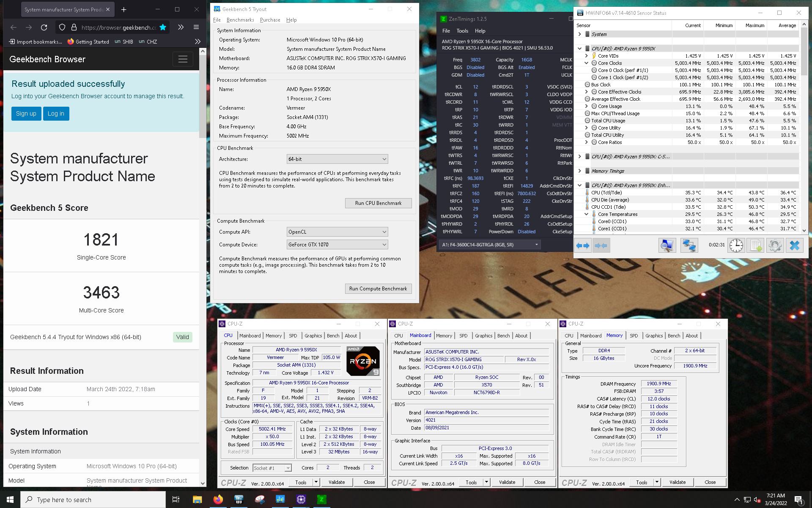The image size is (812, 508).
Task: Switch to CPU-Z via purple taskbar icon
Action: point(301,500)
